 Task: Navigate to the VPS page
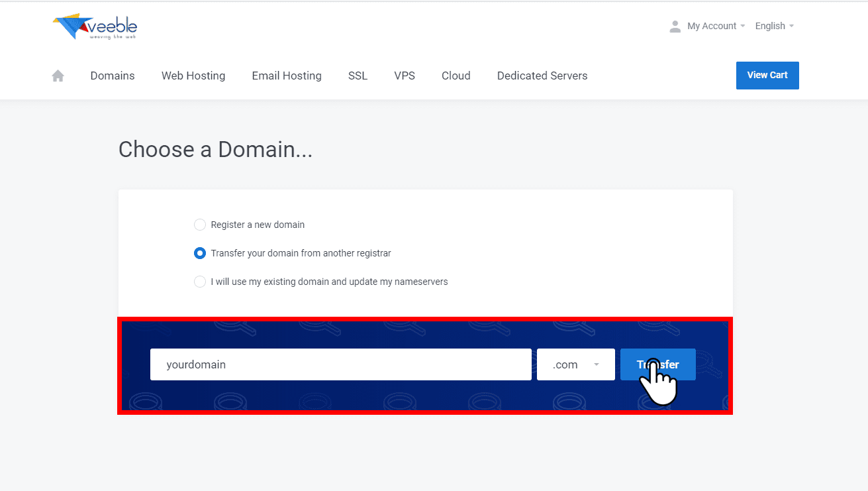click(x=405, y=76)
